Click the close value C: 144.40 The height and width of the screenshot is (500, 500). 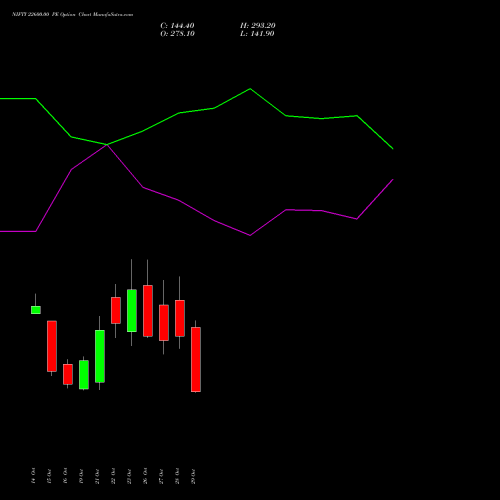point(177,26)
